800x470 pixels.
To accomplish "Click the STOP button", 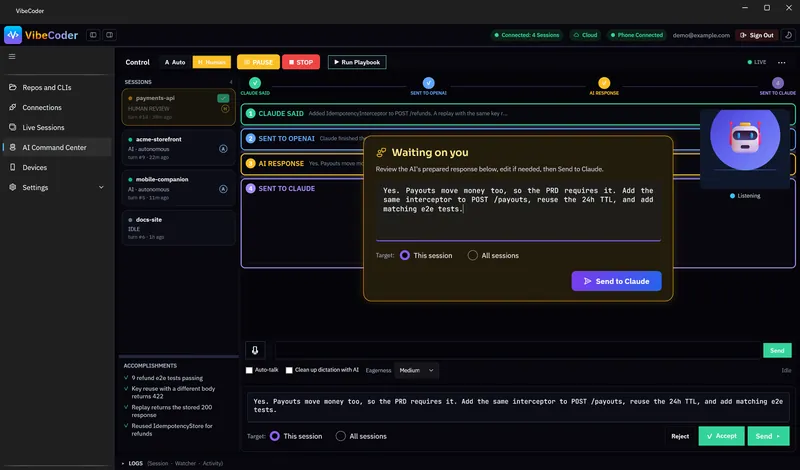I will pyautogui.click(x=301, y=62).
